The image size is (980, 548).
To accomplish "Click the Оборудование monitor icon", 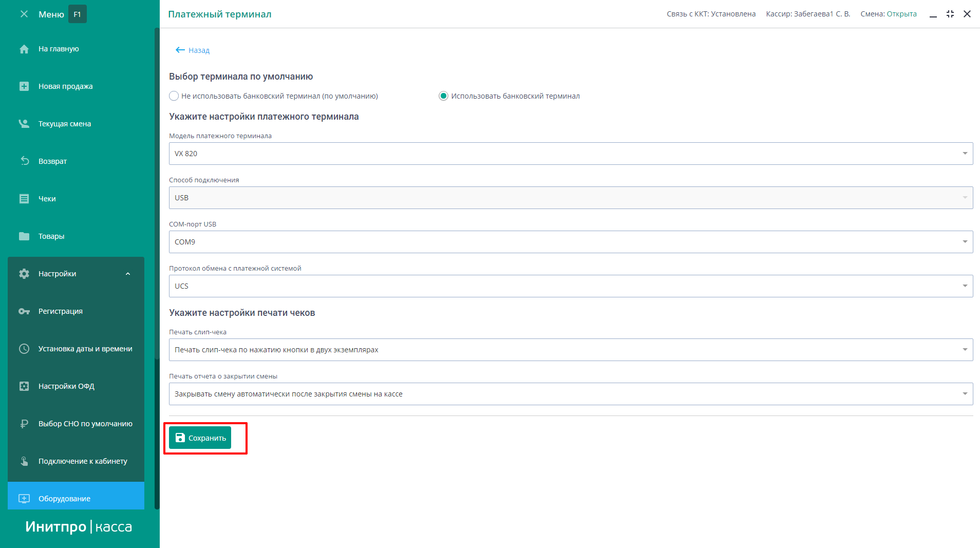I will (x=24, y=499).
